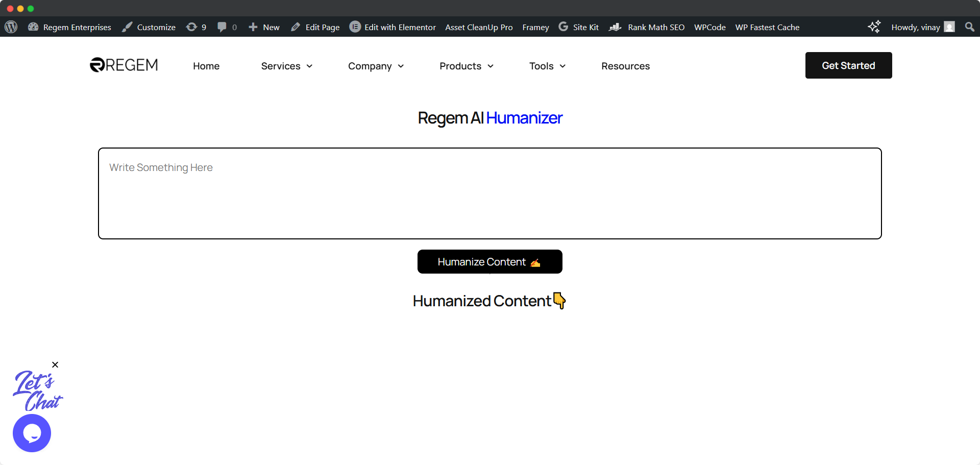Click the macOS red close dot
This screenshot has height=465, width=980.
click(x=10, y=9)
